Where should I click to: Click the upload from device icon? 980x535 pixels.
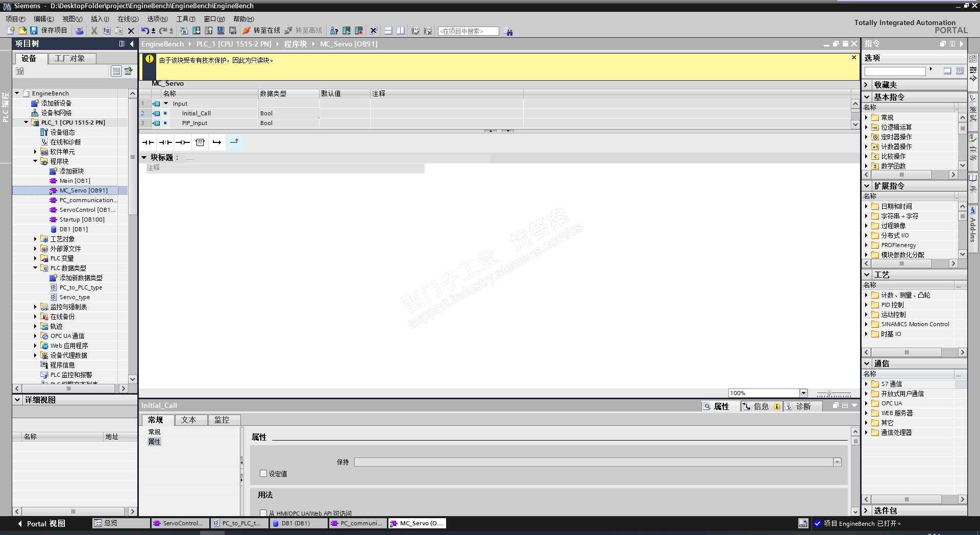(209, 31)
